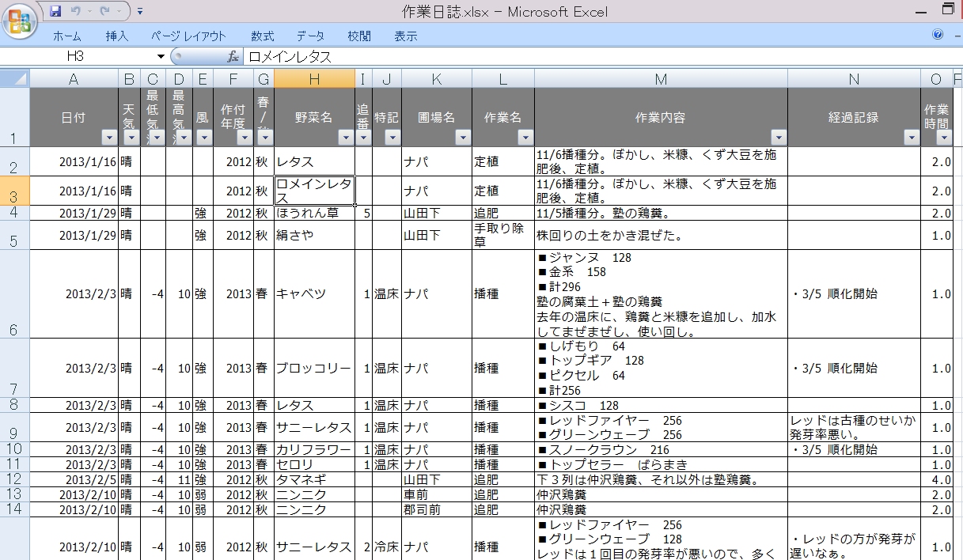Open the 作業内容 filter dropdown
Viewport: 963px width, 560px height.
pos(779,137)
